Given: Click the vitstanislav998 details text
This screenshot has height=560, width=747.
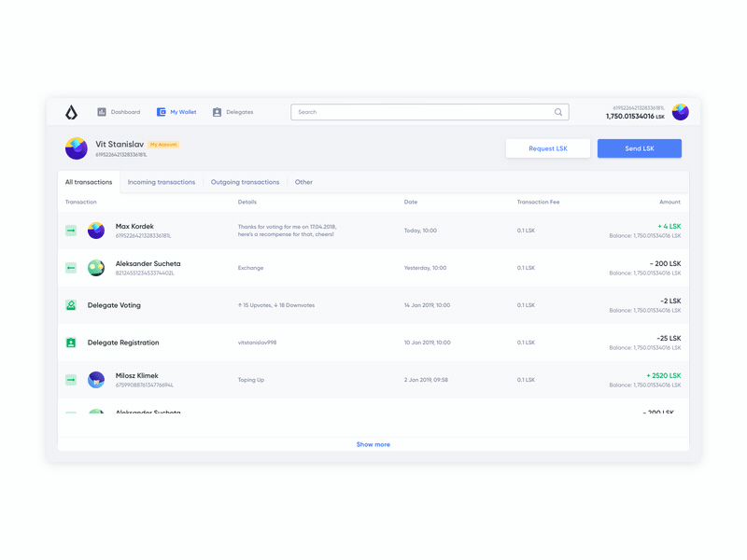Looking at the screenshot, I should 258,343.
